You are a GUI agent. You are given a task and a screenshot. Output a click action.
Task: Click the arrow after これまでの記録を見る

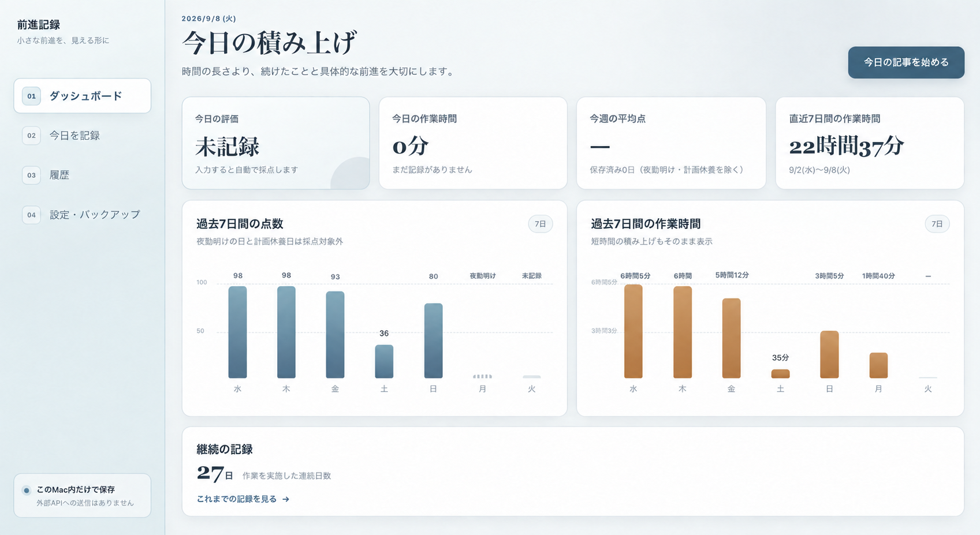286,499
